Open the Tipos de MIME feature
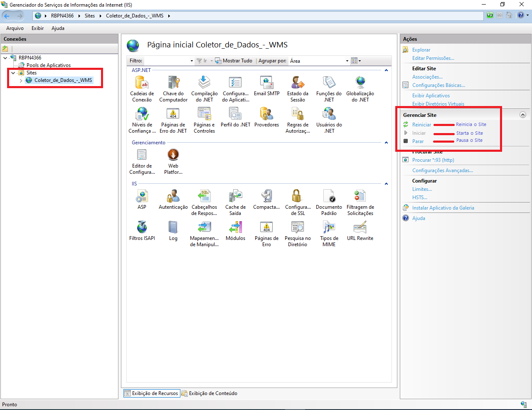This screenshot has height=410, width=532. point(329,234)
